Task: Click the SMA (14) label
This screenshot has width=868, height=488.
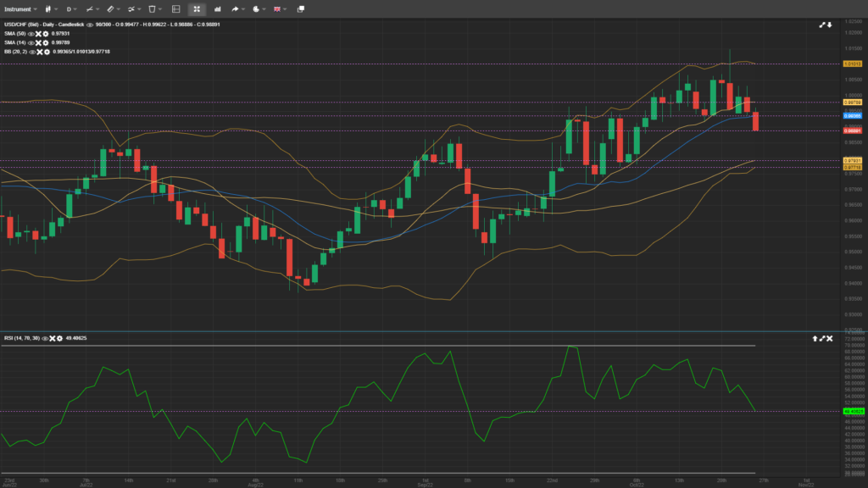Action: coord(15,43)
